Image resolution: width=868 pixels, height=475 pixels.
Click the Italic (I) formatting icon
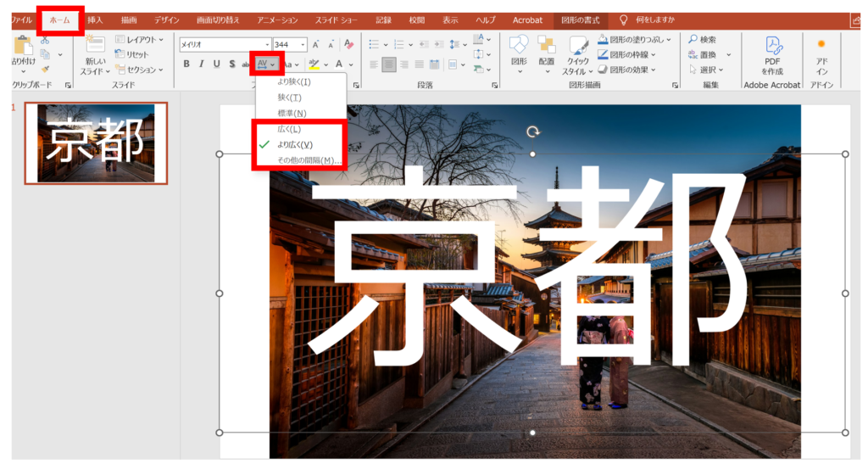pos(201,64)
